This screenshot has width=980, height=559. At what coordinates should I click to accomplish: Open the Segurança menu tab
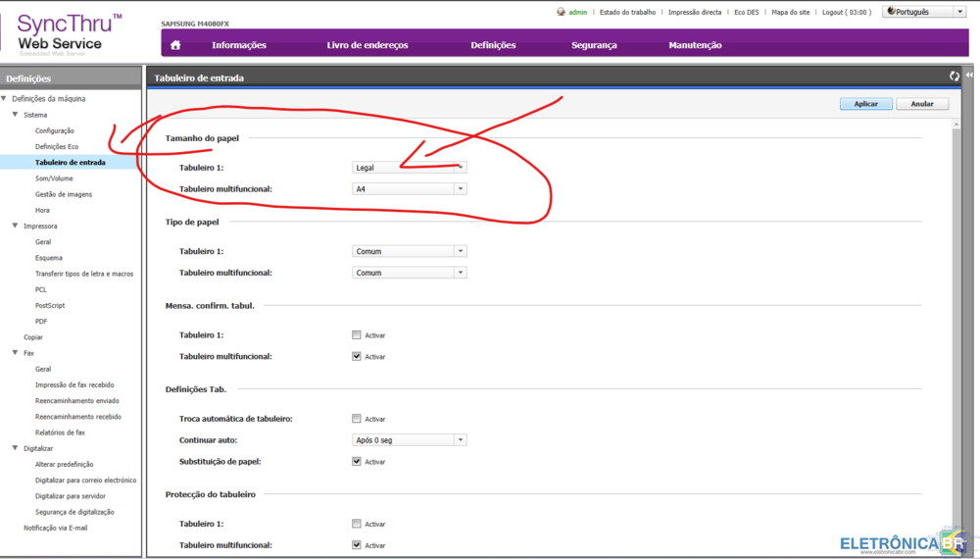pos(594,45)
